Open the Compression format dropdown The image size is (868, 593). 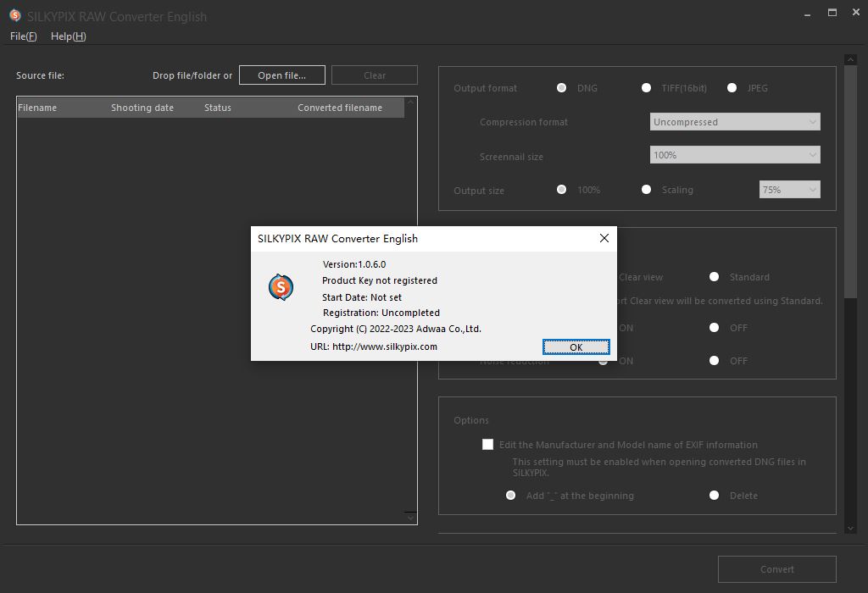(x=734, y=121)
